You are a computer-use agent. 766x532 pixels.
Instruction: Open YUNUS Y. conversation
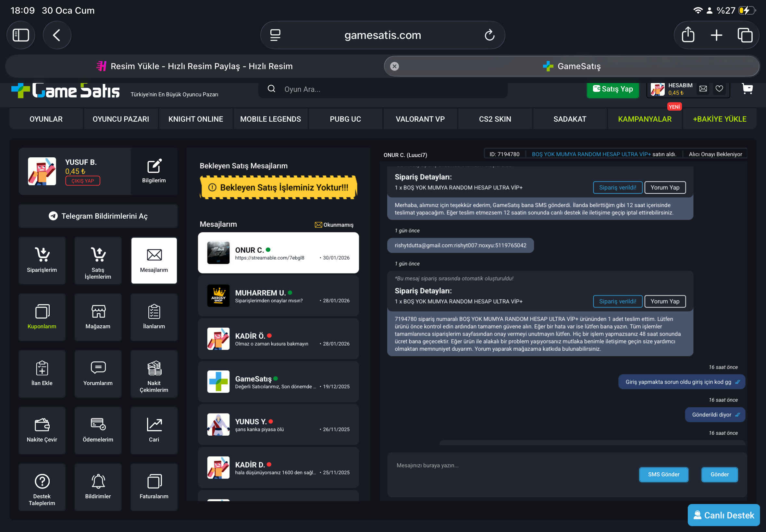[x=278, y=425]
